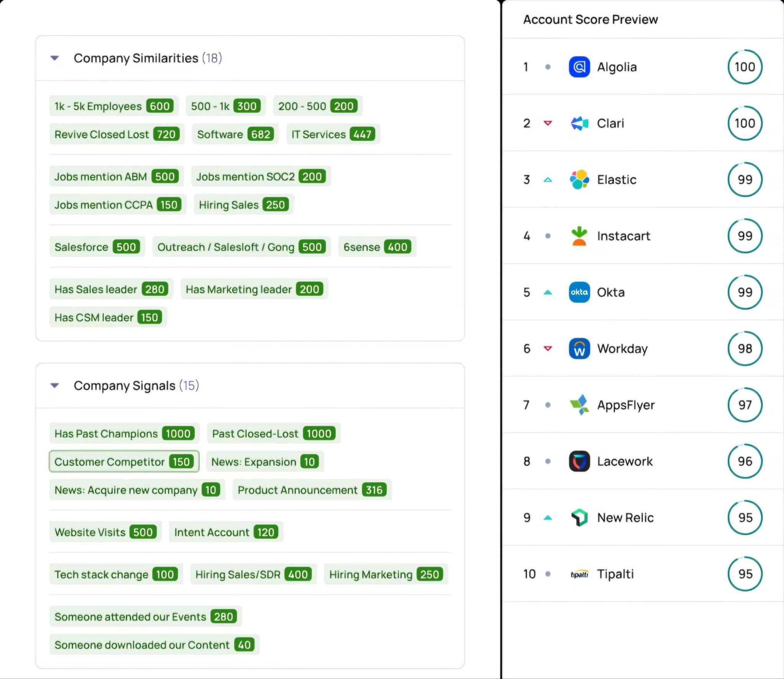Click the Instacart carrot logo

point(579,236)
